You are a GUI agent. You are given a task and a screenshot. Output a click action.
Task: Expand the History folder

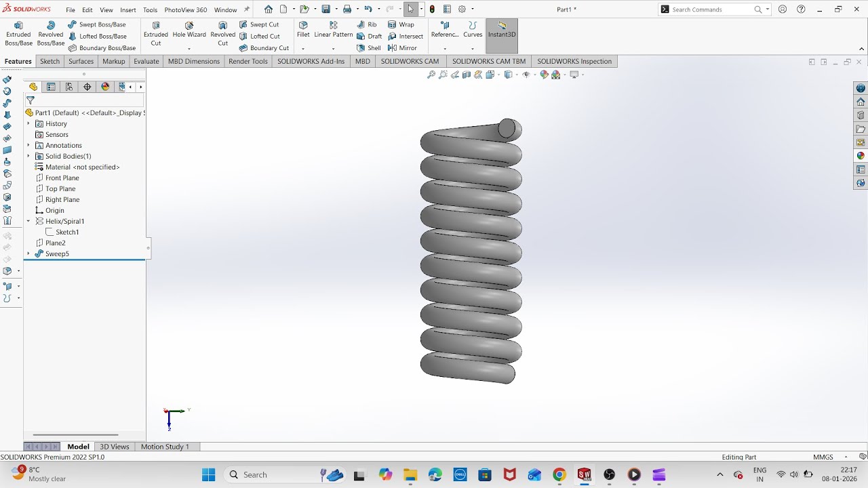(x=28, y=123)
